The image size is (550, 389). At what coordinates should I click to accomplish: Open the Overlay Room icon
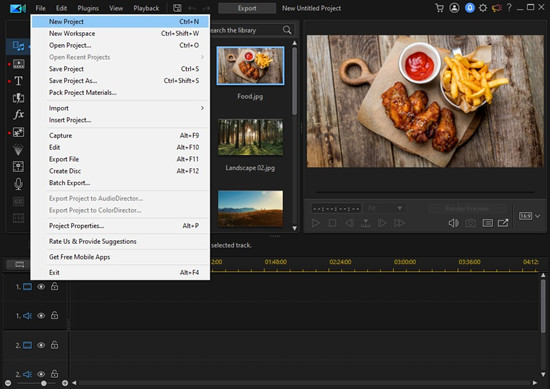click(x=18, y=132)
